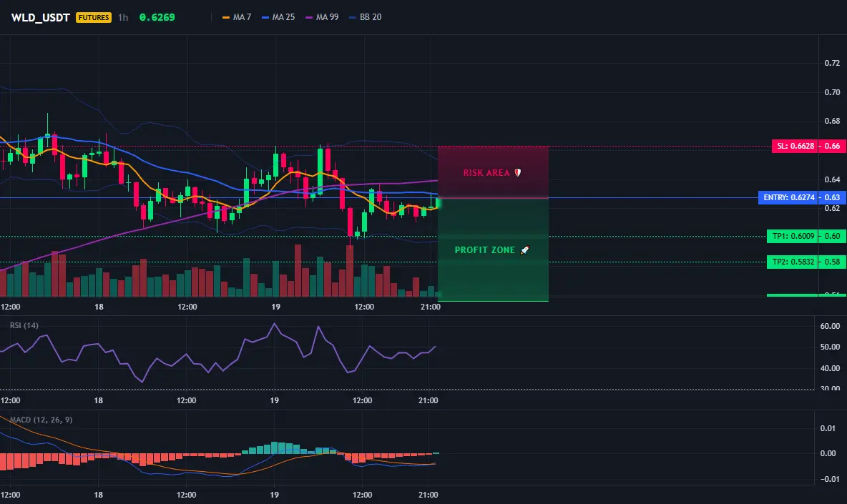Click 21:00 on the MACD time axis
The image size is (847, 504).
click(x=428, y=495)
